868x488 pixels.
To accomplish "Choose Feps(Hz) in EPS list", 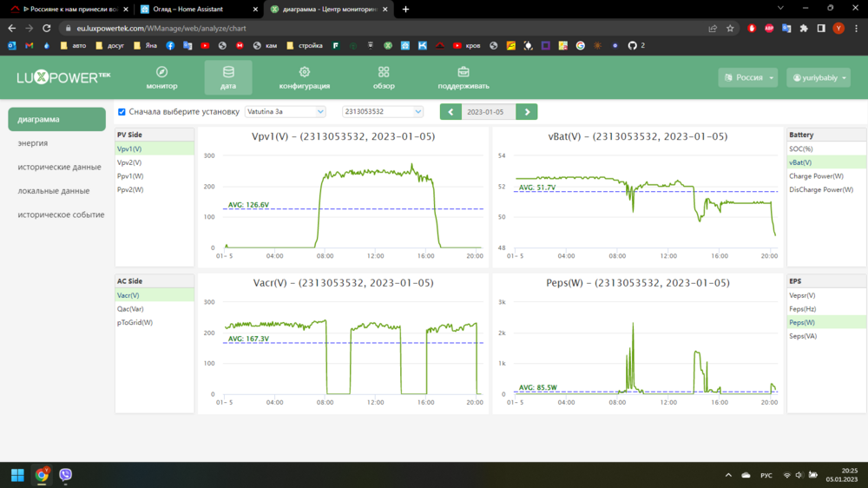I will click(x=802, y=309).
